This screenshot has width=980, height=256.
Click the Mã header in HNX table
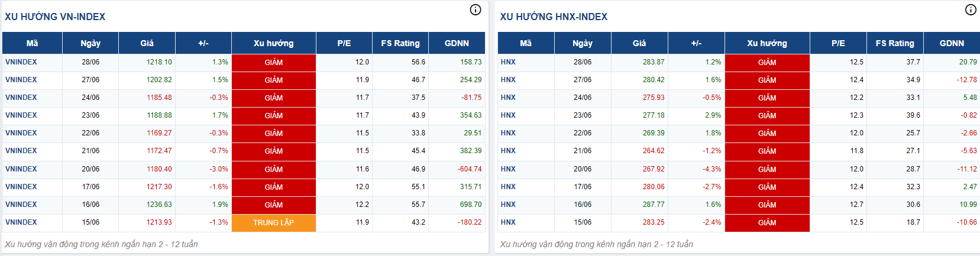[526, 43]
